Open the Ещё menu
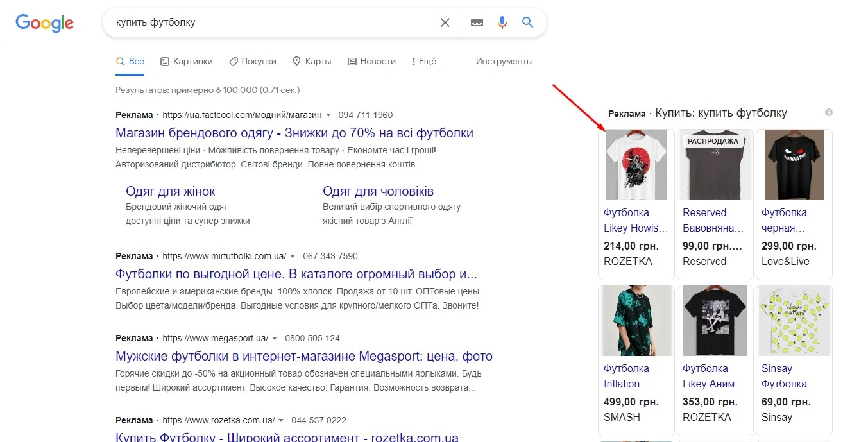 [423, 61]
